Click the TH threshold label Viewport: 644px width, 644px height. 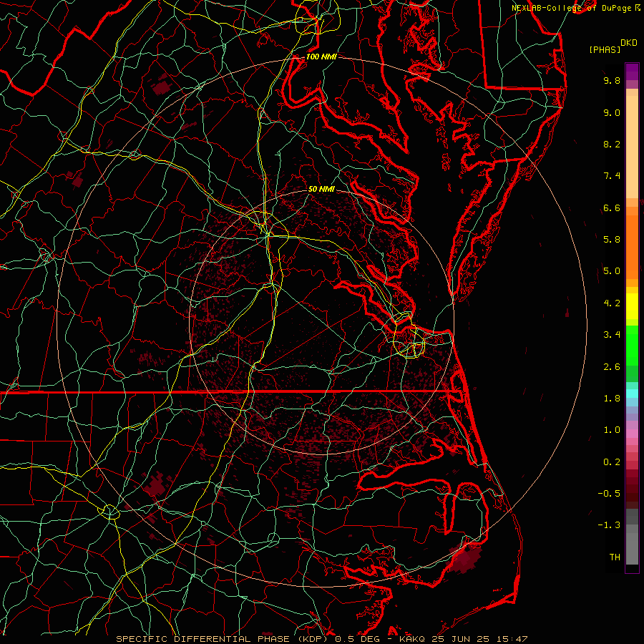(615, 557)
